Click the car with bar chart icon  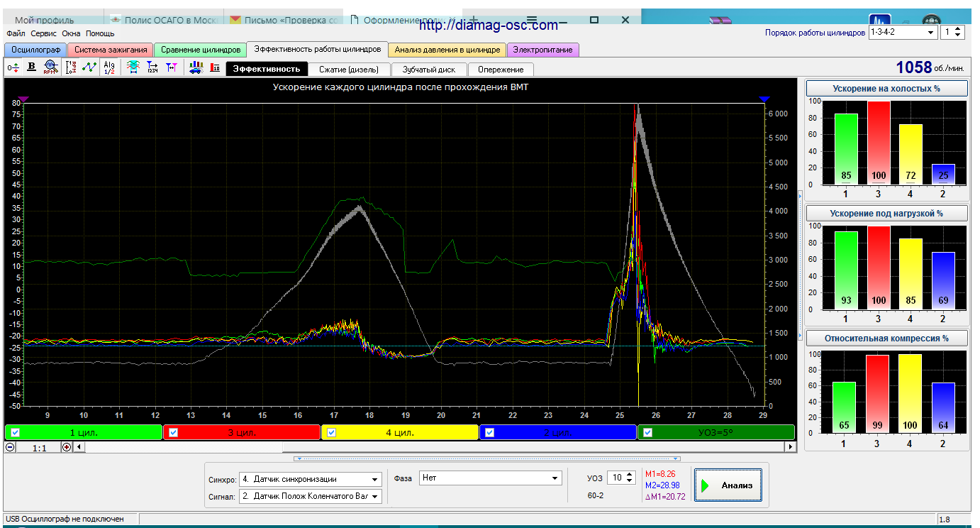pos(196,67)
